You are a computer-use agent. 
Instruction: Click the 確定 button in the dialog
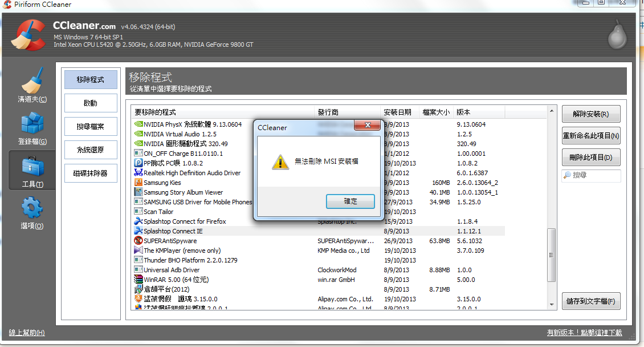click(350, 201)
